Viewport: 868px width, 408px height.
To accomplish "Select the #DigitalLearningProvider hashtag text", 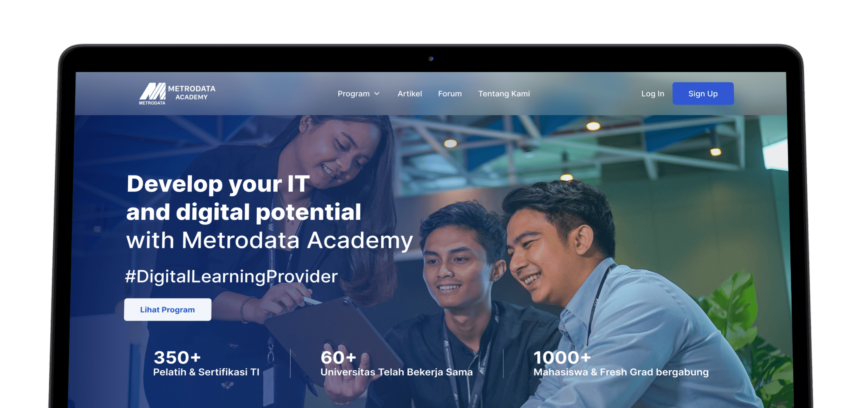I will point(231,276).
